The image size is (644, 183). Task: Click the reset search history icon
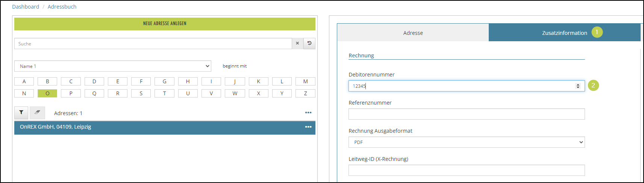tap(309, 43)
